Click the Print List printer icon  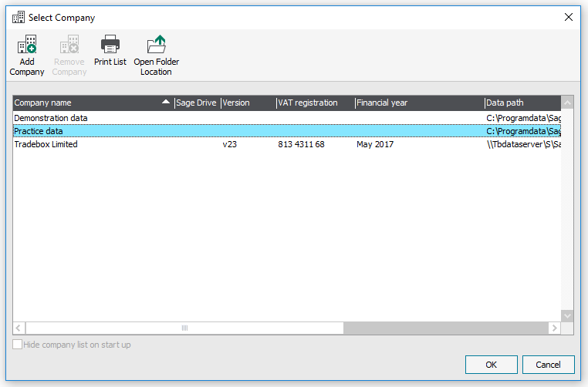pyautogui.click(x=110, y=44)
